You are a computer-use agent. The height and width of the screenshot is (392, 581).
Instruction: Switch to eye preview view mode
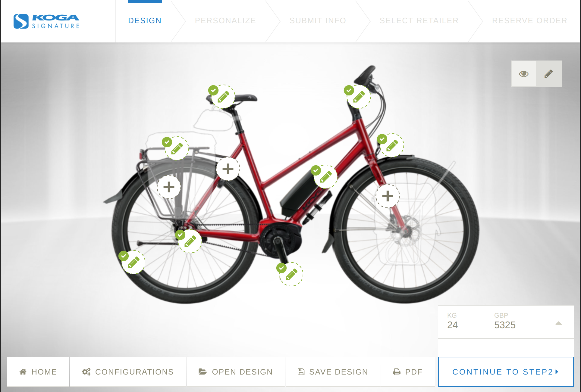(x=524, y=74)
